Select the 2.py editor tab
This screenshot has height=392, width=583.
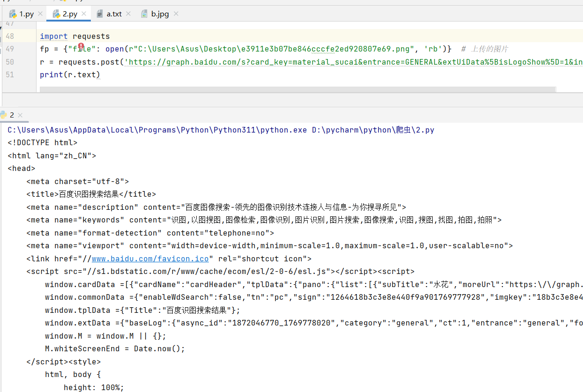70,14
